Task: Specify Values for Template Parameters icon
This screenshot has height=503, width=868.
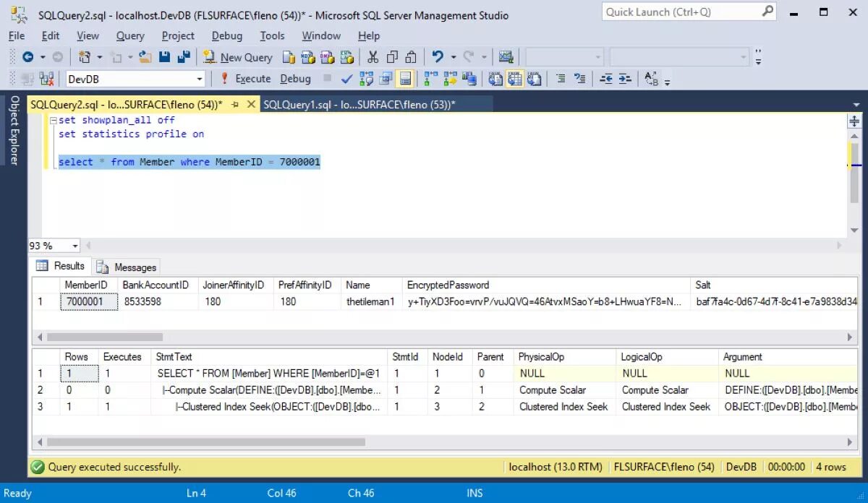Action: (651, 79)
